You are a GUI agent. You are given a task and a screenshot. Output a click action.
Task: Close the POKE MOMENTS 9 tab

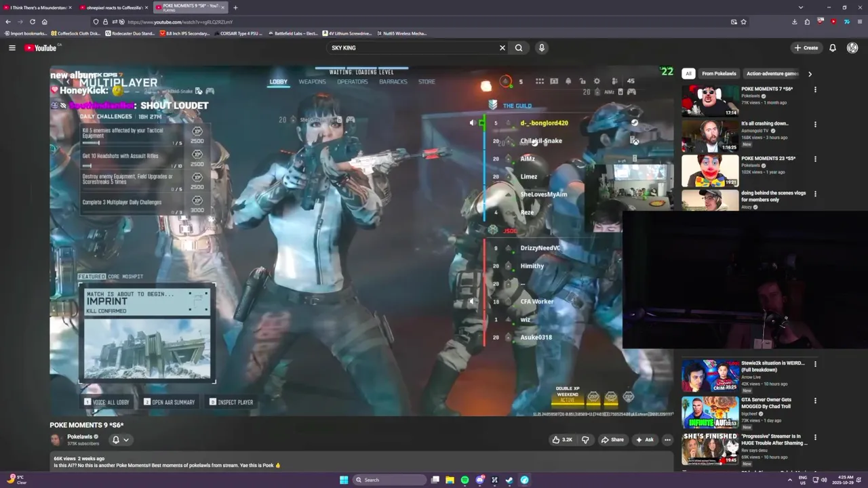(222, 7)
